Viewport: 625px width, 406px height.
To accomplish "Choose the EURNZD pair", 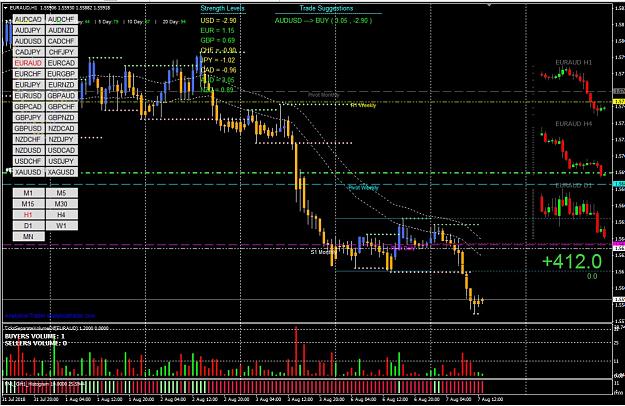I will click(61, 85).
